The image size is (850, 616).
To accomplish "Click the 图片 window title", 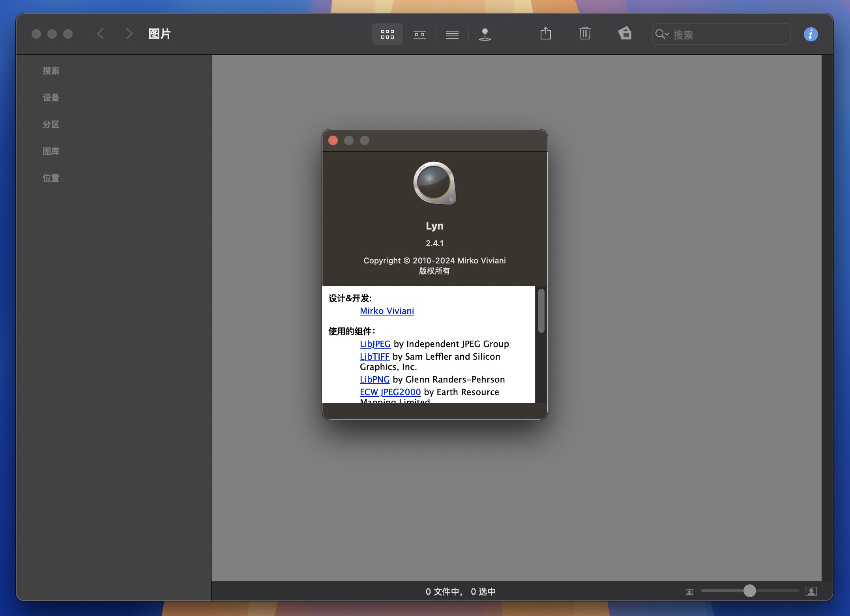I will 159,34.
